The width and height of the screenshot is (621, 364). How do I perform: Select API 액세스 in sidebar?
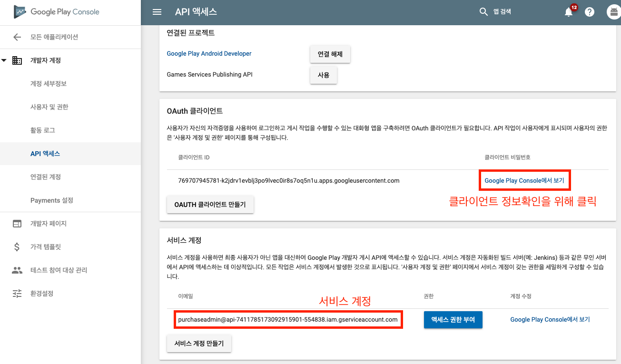click(x=45, y=154)
